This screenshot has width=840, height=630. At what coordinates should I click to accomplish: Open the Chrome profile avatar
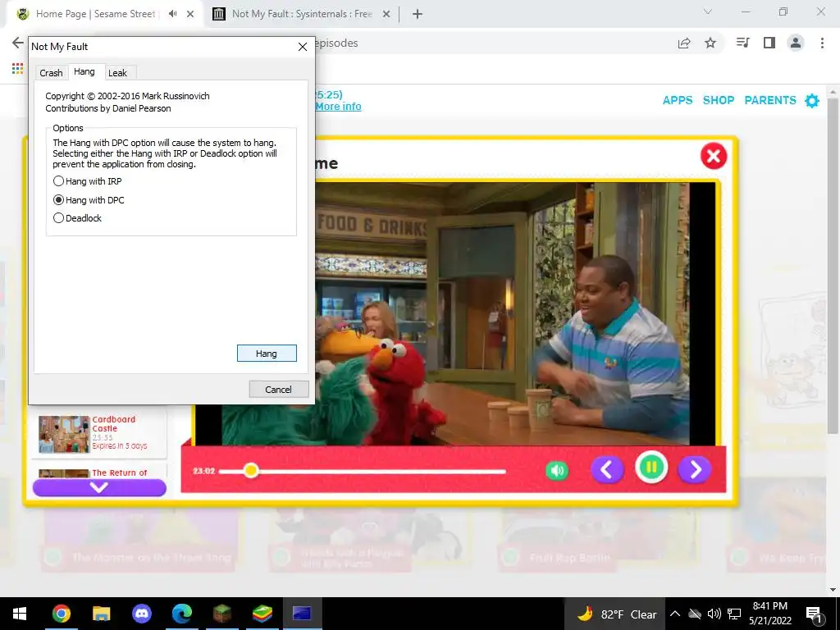[796, 43]
